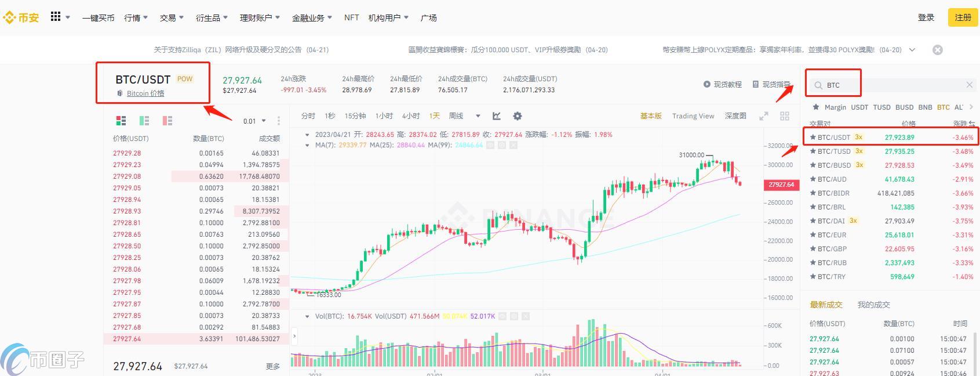Show sell orders only view icon
Image resolution: width=980 pixels, height=376 pixels.
[x=167, y=121]
